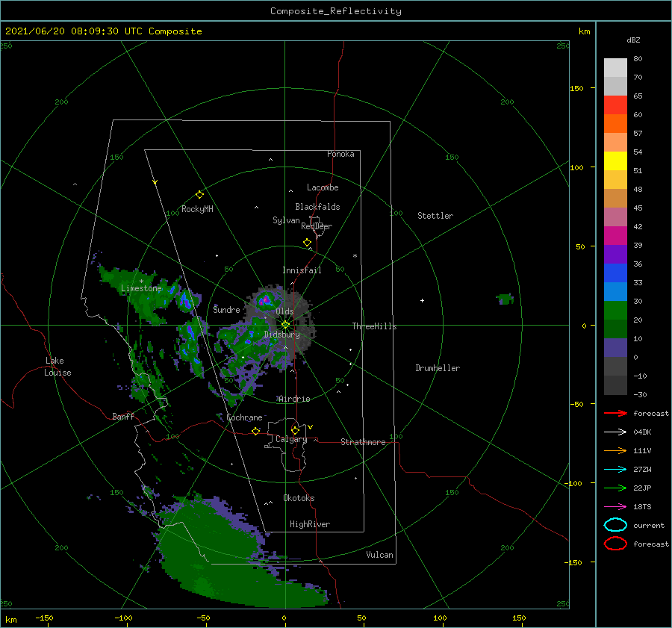Click the green 22JP arrow legend

[x=615, y=488]
